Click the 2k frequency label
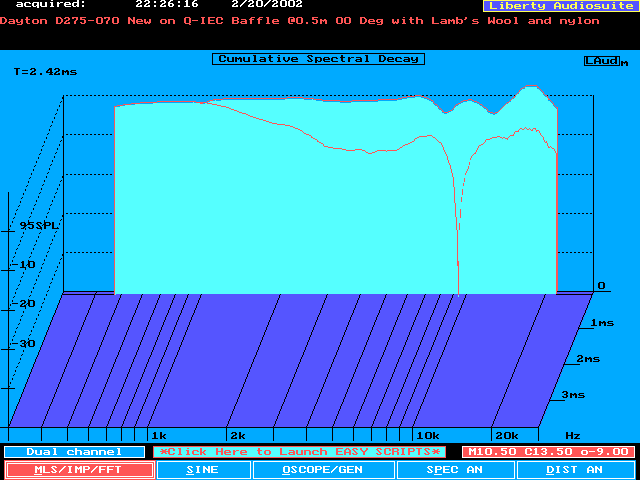The image size is (640, 480). point(238,436)
